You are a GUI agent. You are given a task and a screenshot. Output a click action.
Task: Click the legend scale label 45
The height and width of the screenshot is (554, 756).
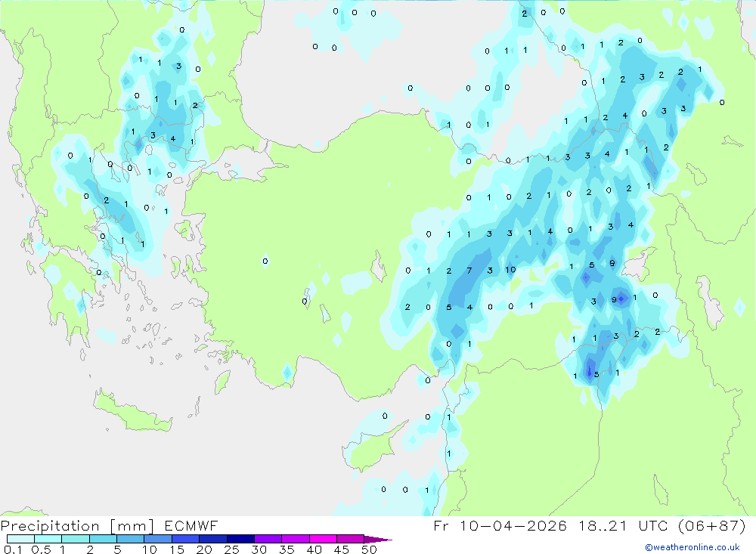tap(342, 549)
